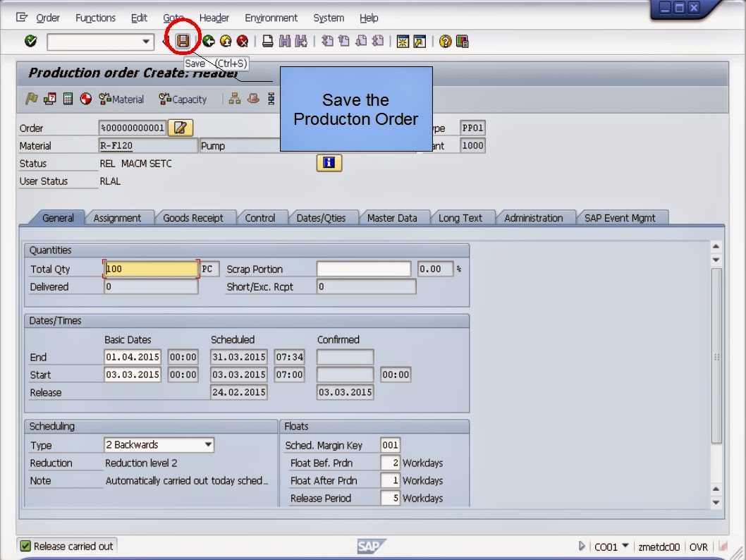Click the Find binoculars icon
Viewport: 746px width, 560px height.
284,42
